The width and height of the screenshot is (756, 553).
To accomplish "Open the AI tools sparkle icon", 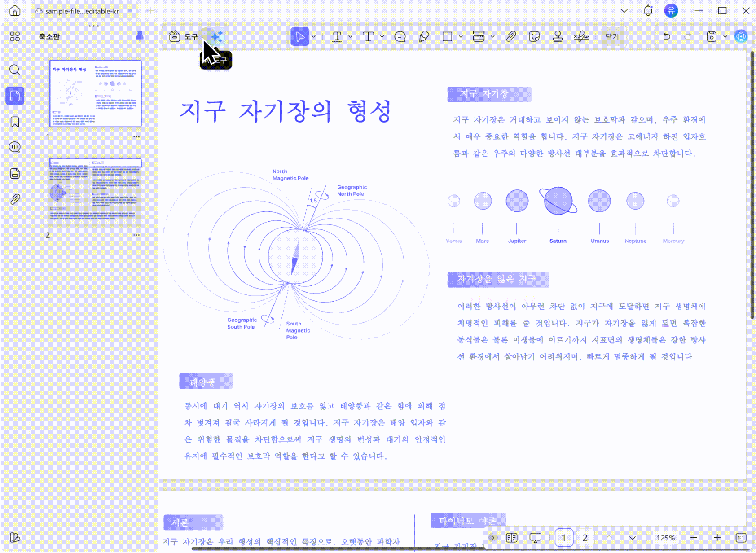I will coord(217,36).
